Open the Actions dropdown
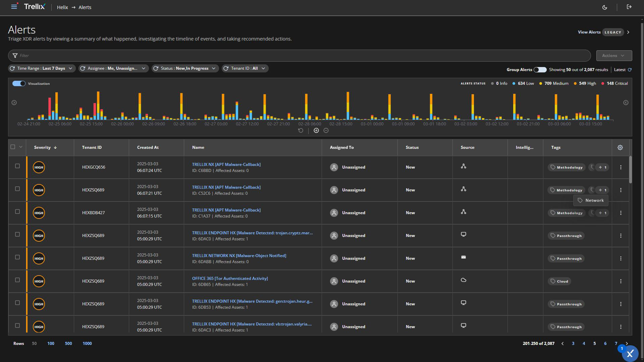Screen dimensions: 644x362 point(614,56)
